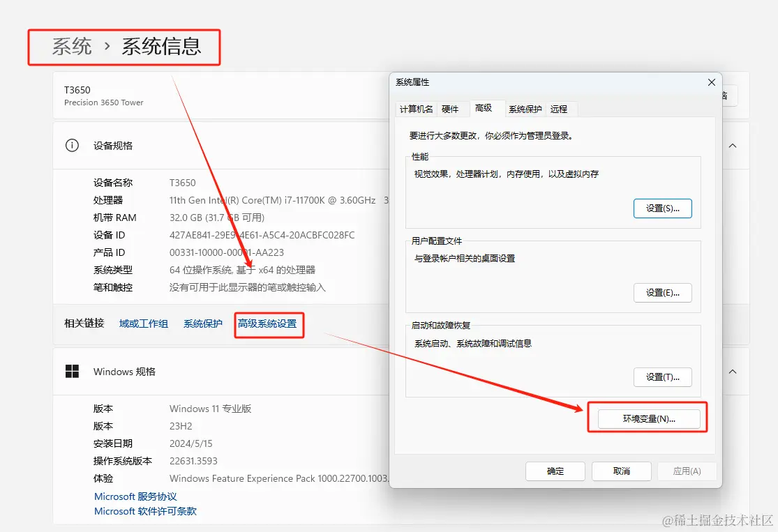Open the 域或工作组 link
778x532 pixels.
click(x=144, y=324)
